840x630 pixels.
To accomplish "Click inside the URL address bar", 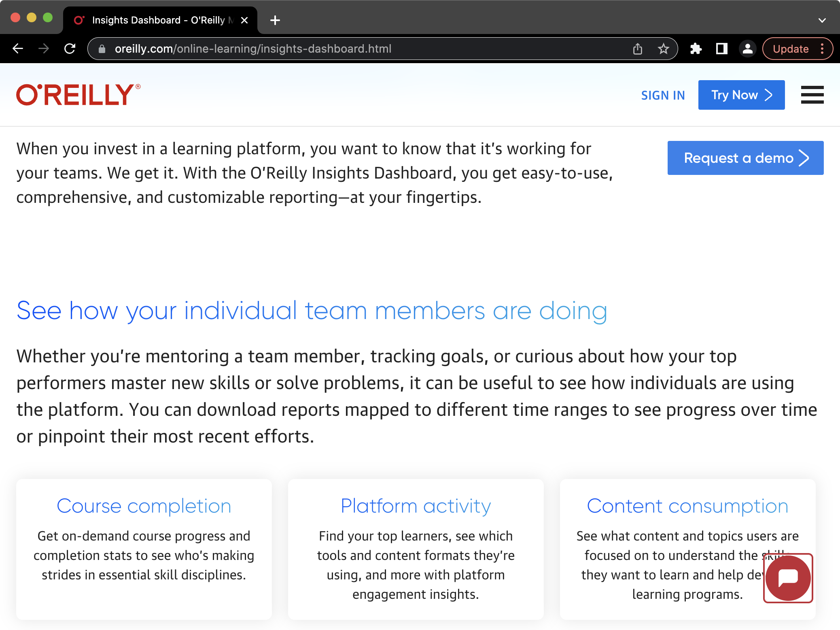I will click(364, 49).
